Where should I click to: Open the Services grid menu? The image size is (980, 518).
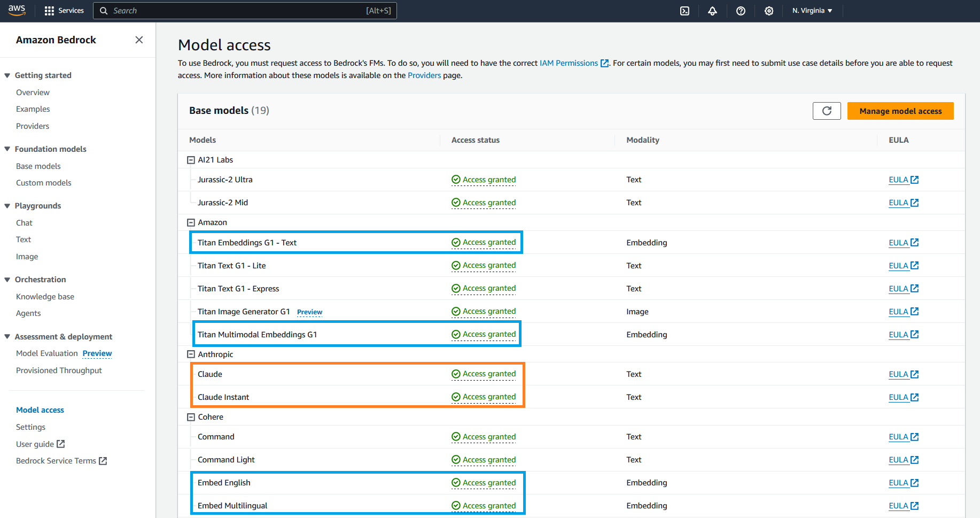(64, 11)
